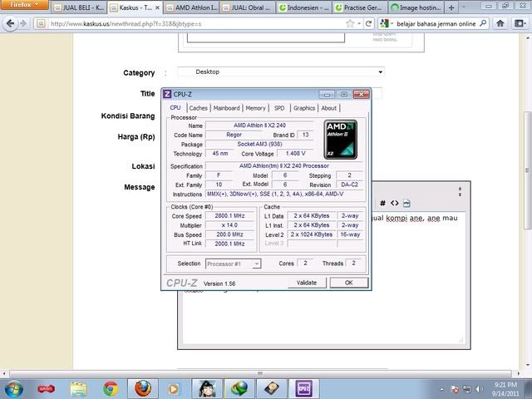Switch to Indonesien browser tab
The width and height of the screenshot is (532, 399).
(303, 7)
